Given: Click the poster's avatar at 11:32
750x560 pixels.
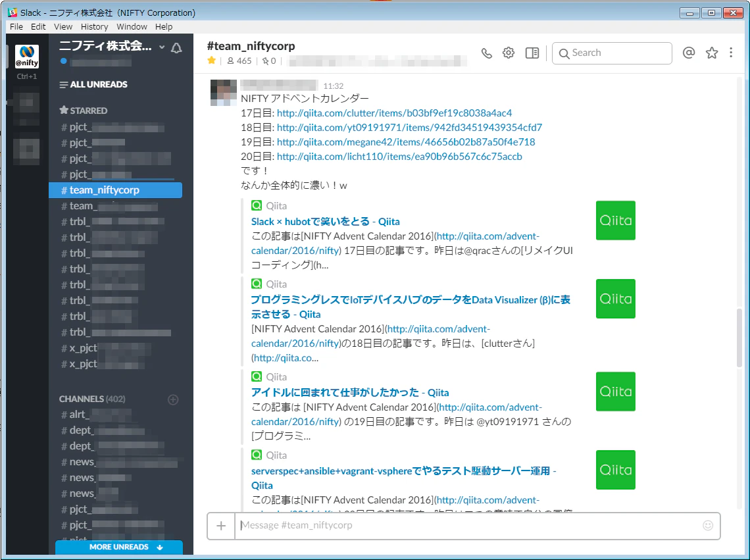Looking at the screenshot, I should (224, 92).
